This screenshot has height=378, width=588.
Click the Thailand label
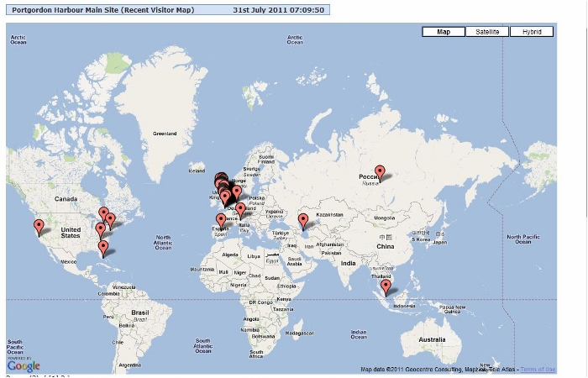(x=381, y=276)
